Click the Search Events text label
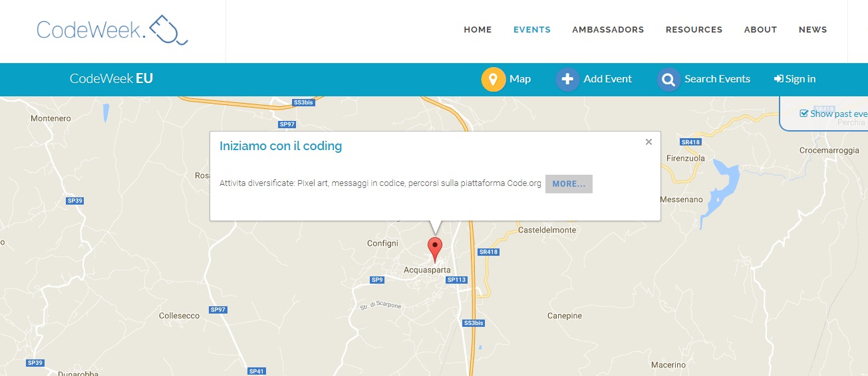This screenshot has height=376, width=868. coord(717,79)
